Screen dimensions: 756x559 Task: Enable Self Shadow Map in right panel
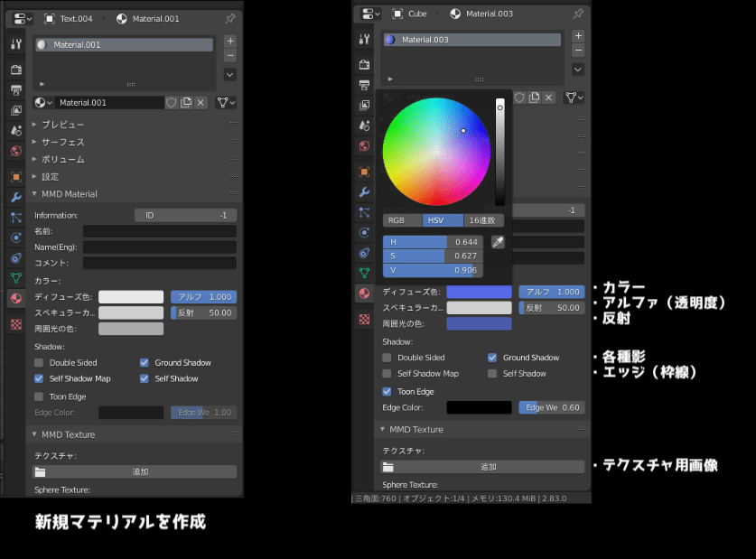click(x=387, y=374)
